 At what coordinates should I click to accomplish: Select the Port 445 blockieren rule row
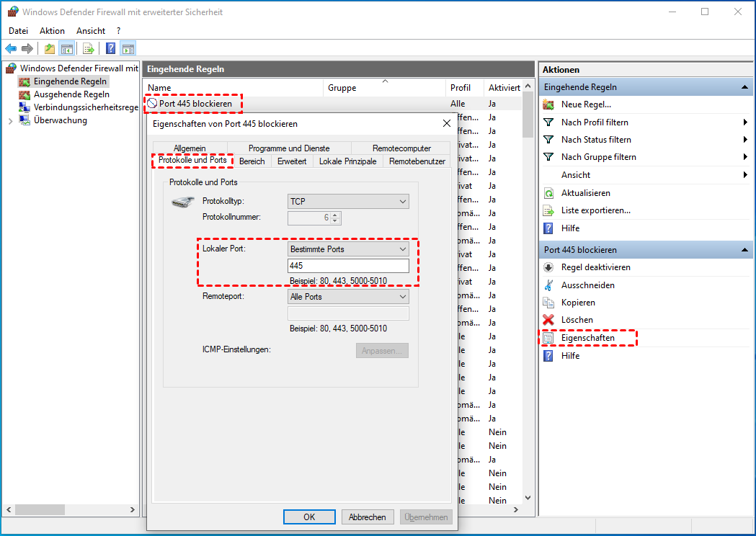click(x=333, y=104)
